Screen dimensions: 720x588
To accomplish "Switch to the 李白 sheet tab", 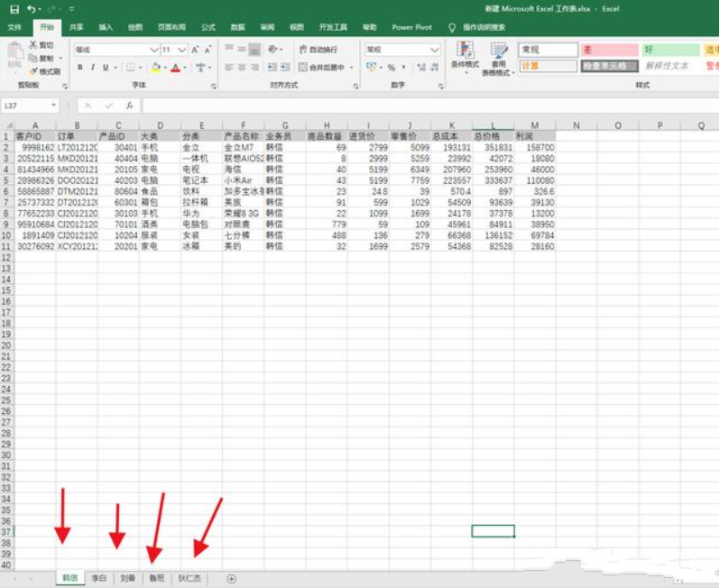I will click(99, 578).
